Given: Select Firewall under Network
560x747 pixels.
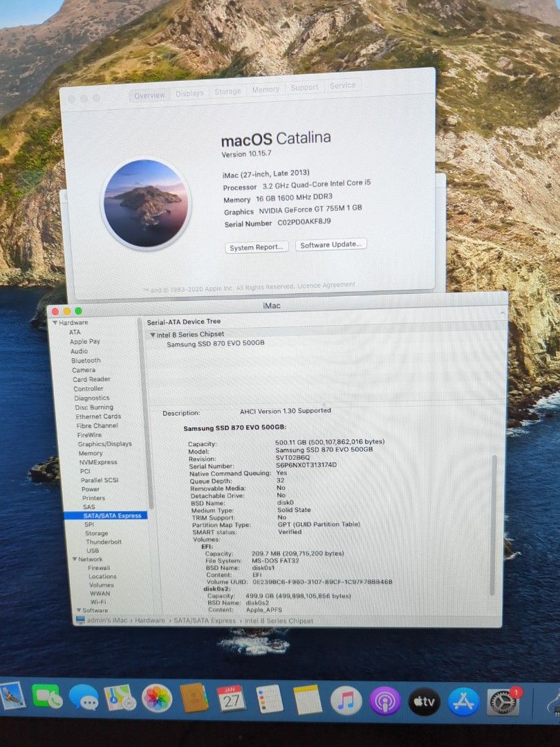Looking at the screenshot, I should pyautogui.click(x=99, y=568).
